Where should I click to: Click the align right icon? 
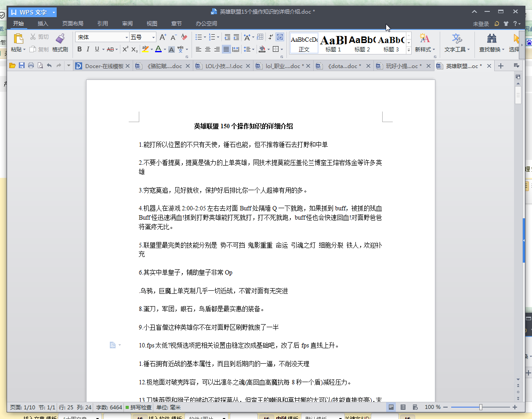[x=217, y=49]
